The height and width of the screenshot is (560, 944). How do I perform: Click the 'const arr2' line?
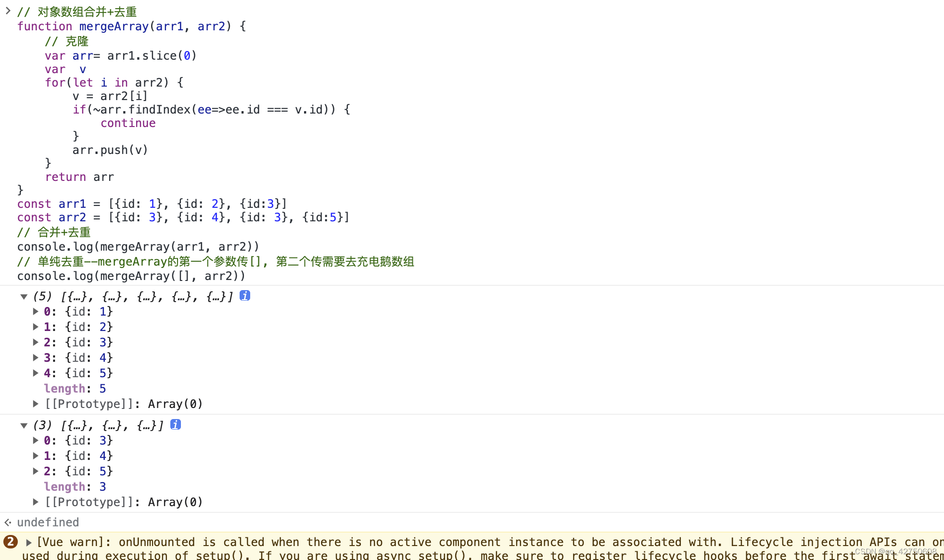(x=183, y=217)
